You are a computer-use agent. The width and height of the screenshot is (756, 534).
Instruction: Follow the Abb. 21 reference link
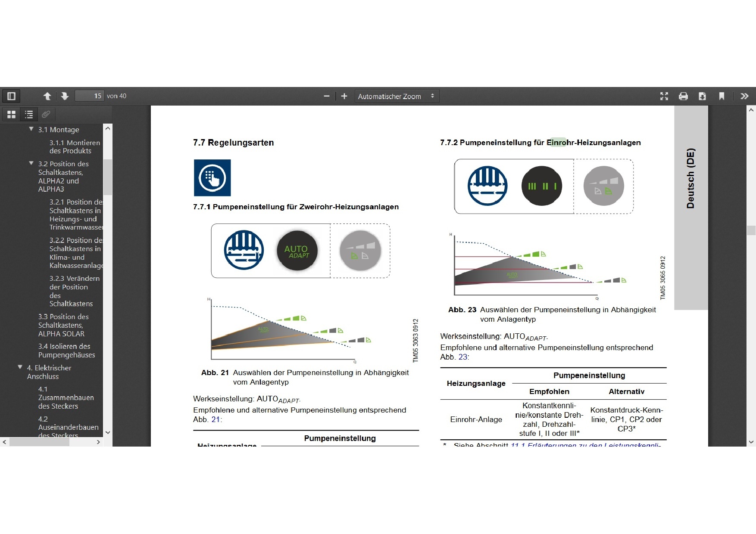coord(216,419)
